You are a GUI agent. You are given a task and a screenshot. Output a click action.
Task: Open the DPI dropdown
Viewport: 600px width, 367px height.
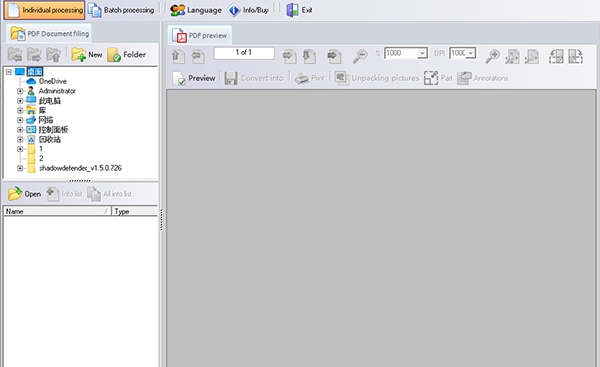(x=471, y=53)
